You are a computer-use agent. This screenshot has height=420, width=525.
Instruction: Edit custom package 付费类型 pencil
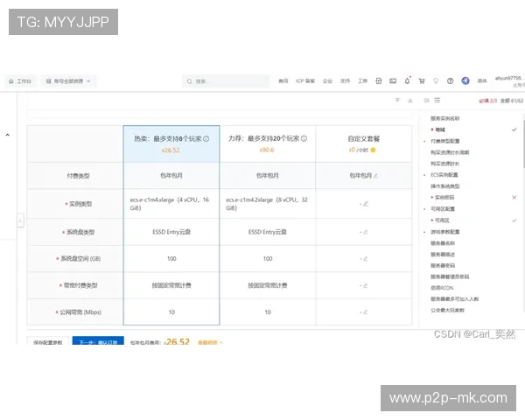[375, 176]
